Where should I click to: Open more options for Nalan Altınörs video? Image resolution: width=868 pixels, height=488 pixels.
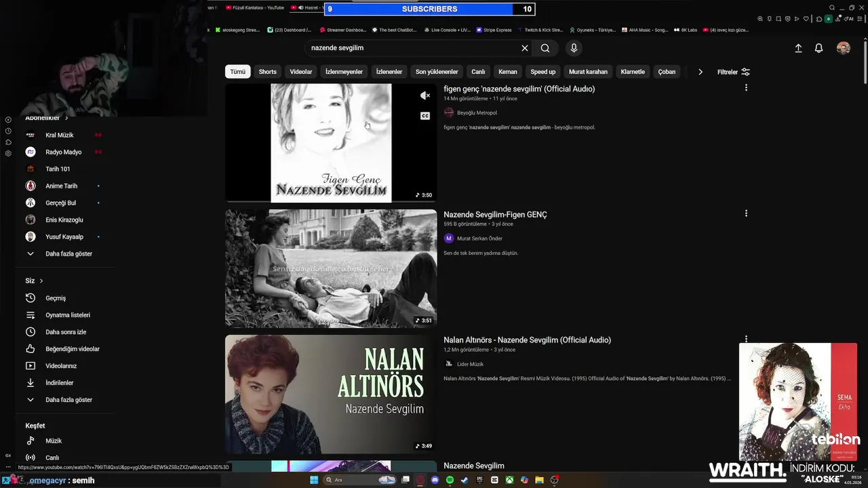tap(746, 338)
